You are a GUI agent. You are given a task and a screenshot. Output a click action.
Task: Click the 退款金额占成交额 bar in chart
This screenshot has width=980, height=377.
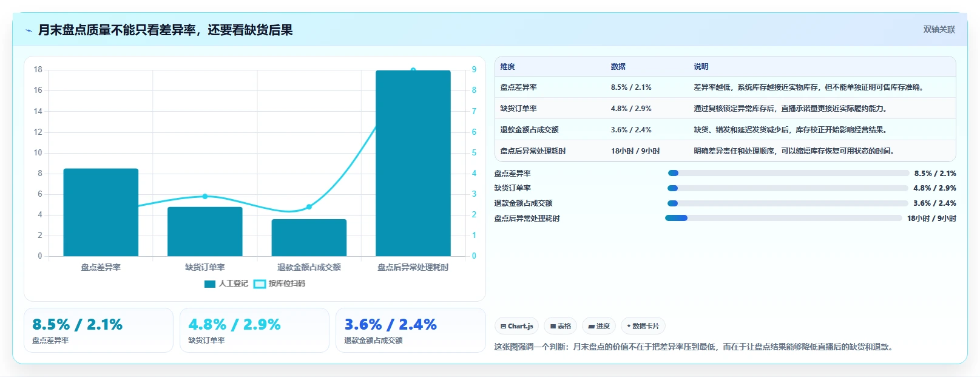(309, 237)
